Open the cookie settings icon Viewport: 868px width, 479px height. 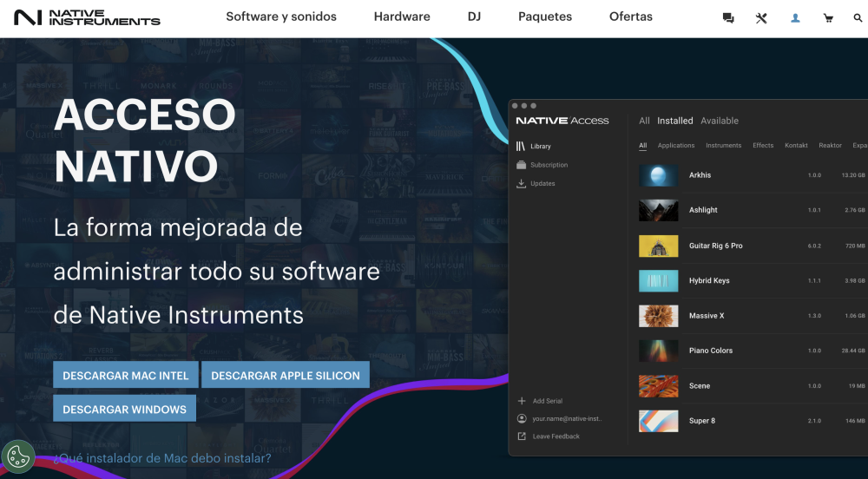18,457
